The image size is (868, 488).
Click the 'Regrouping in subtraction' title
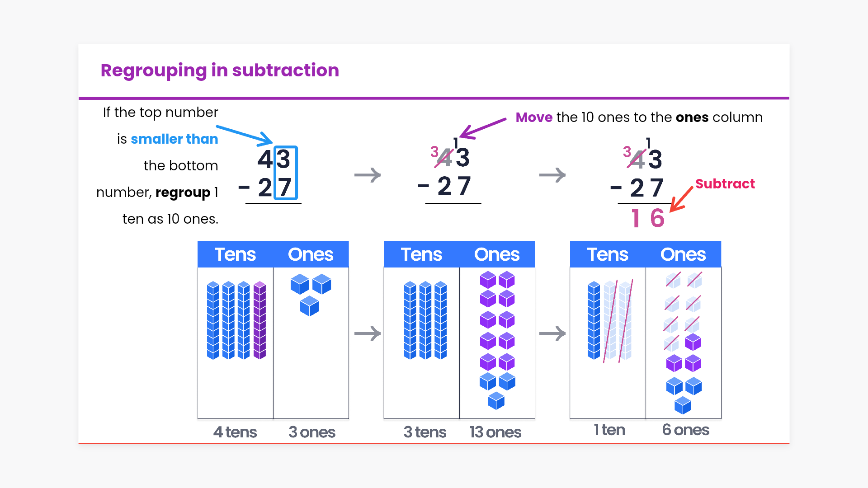coord(220,70)
